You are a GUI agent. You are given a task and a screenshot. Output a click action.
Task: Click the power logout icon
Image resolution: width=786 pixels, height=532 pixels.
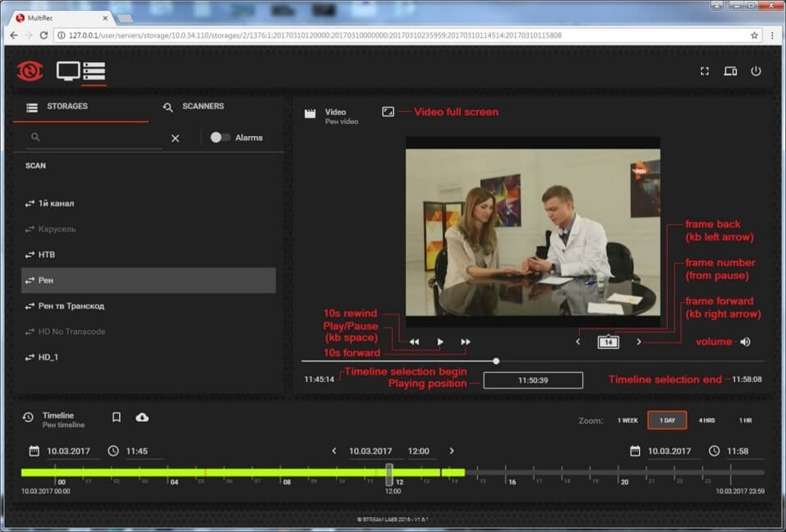coord(756,71)
